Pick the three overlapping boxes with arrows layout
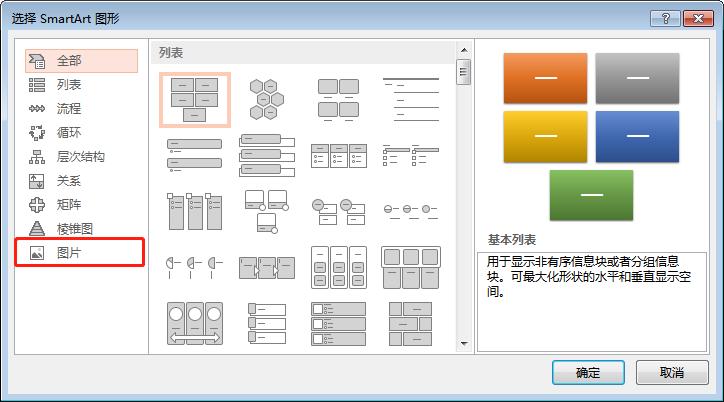This screenshot has width=724, height=402. 266,268
